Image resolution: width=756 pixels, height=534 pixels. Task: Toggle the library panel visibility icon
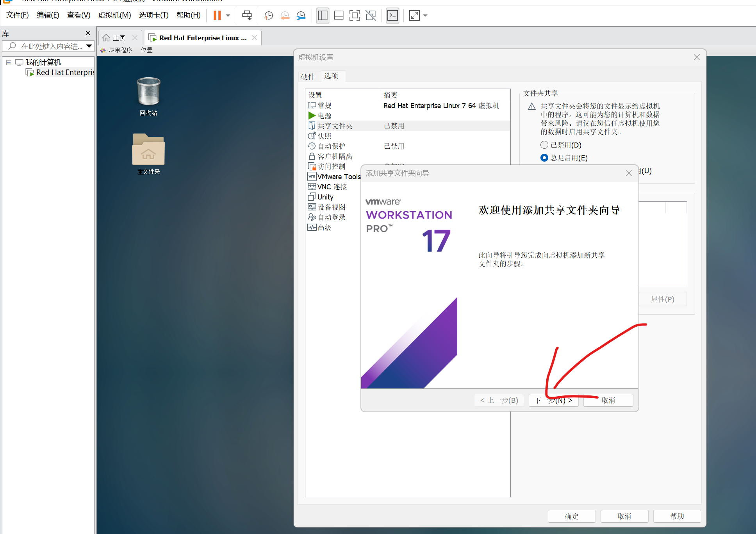coord(323,16)
